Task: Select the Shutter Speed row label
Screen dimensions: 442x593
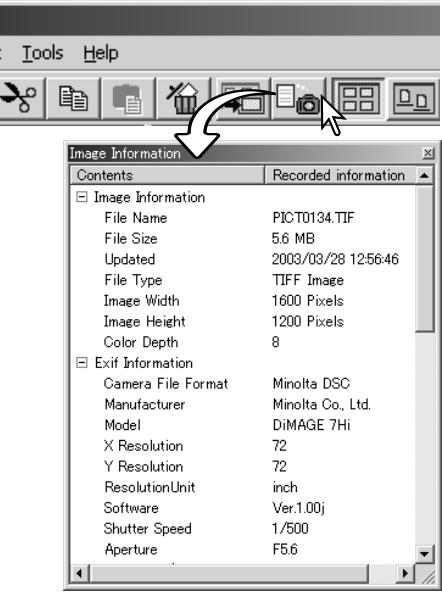Action: click(147, 529)
